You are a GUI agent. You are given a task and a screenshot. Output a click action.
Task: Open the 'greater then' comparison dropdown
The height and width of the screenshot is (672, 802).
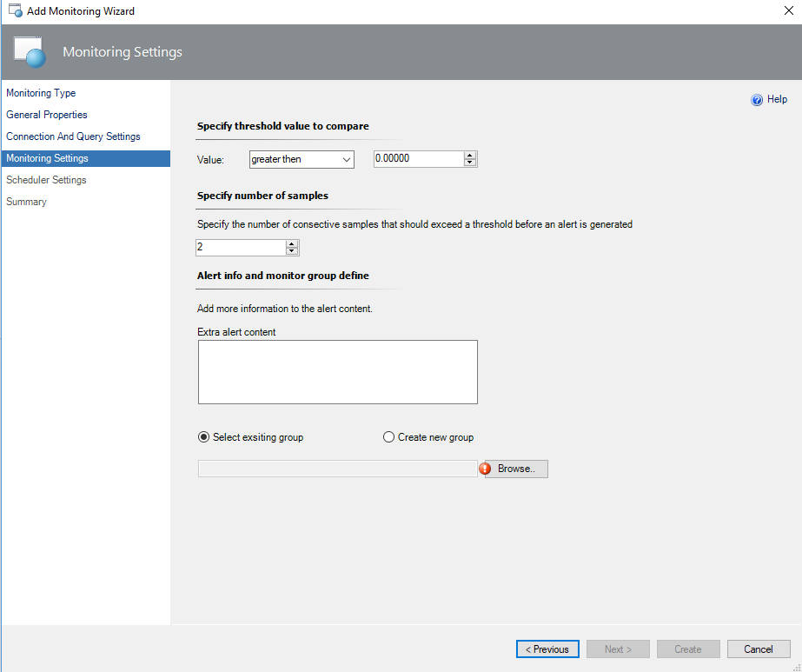(302, 159)
